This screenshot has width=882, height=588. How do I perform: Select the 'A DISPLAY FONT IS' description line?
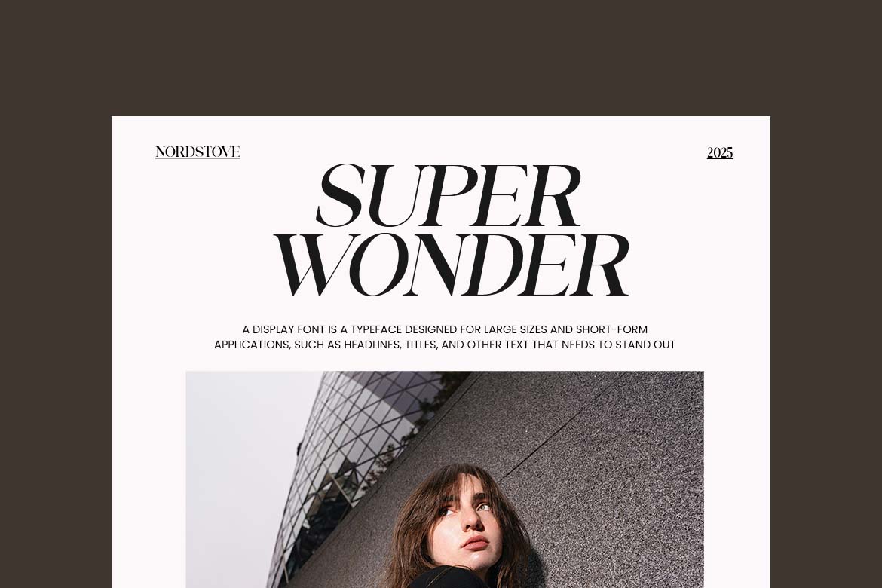444,329
